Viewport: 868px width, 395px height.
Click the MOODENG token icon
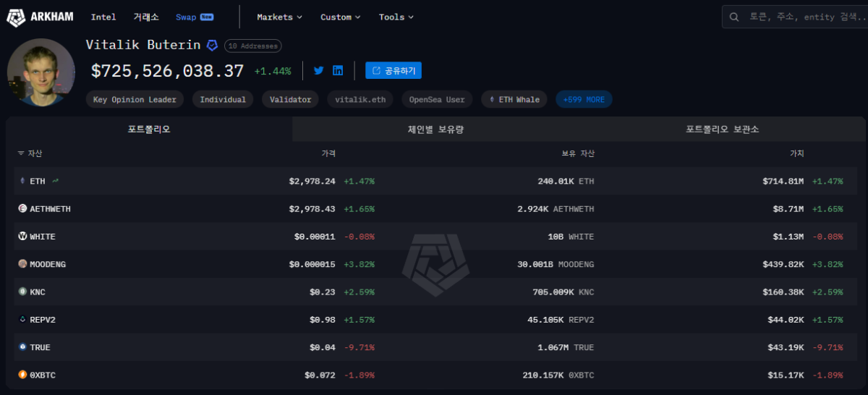click(x=22, y=264)
